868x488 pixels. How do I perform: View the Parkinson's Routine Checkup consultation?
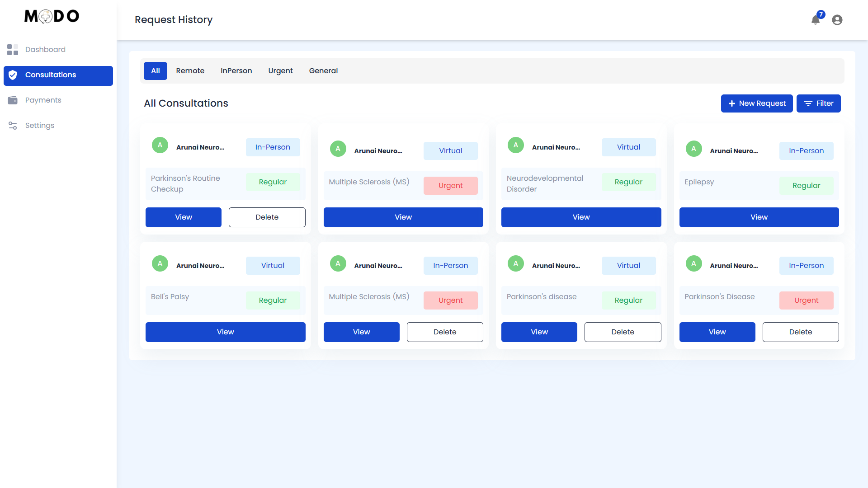183,217
